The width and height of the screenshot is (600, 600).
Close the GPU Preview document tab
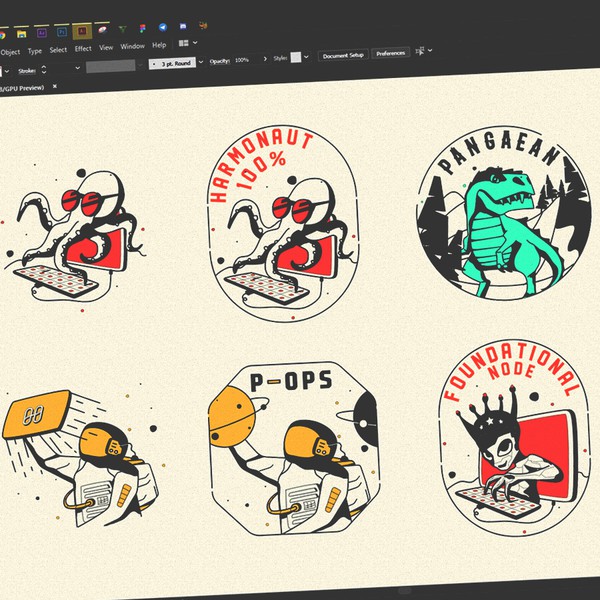click(54, 88)
